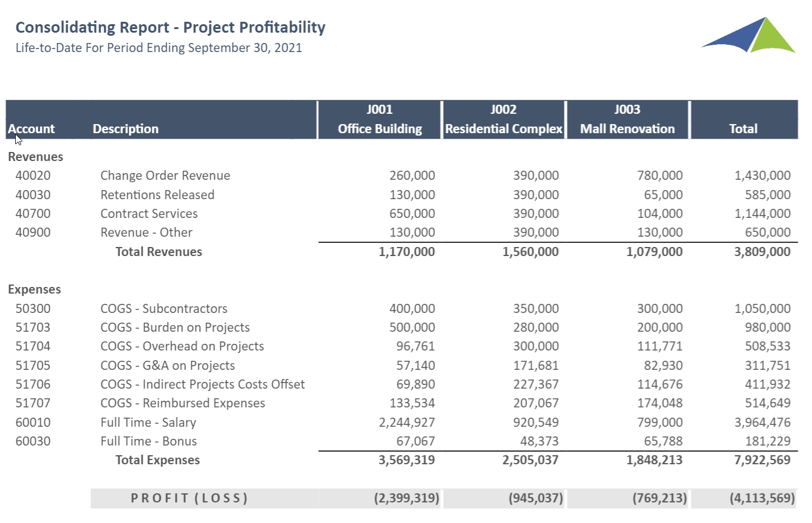Select account number 40020
Viewport: 812px width, 523px height.
[33, 176]
